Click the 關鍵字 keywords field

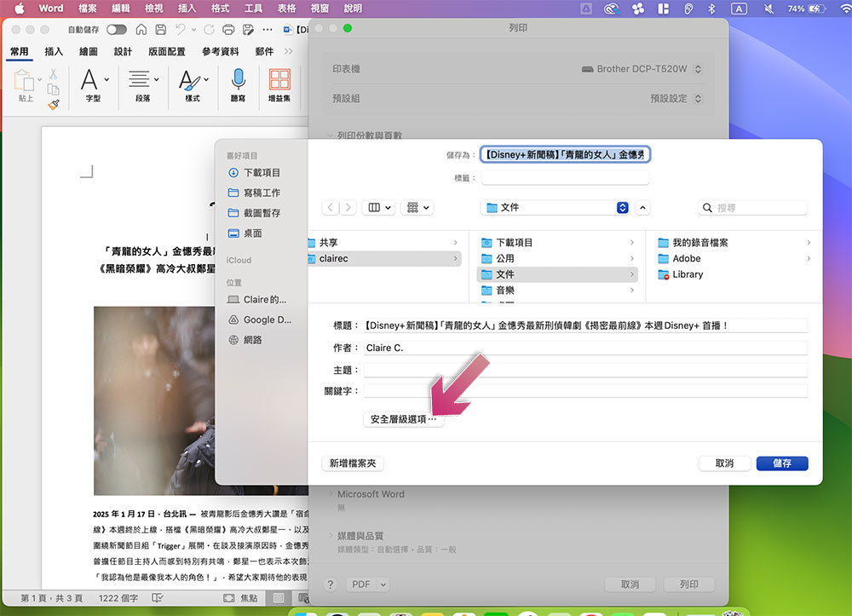coord(585,391)
